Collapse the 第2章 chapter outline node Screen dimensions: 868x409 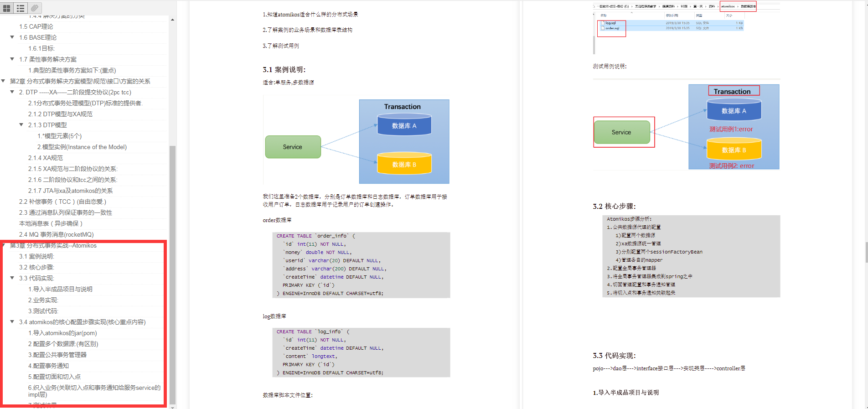(x=3, y=81)
